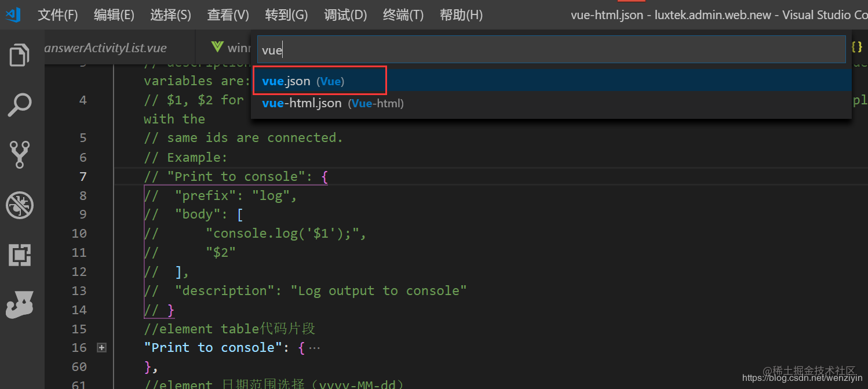
Task: Select vue.json (Vue) from the list
Action: point(551,81)
